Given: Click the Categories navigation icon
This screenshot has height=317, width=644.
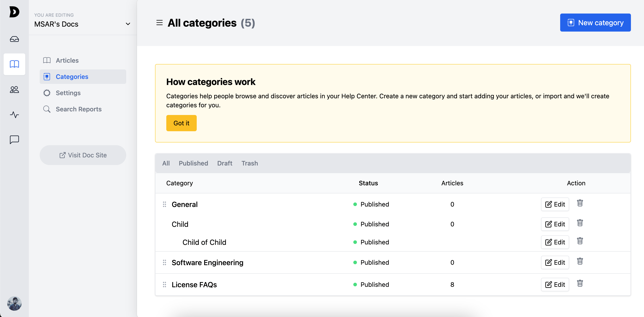Looking at the screenshot, I should (x=47, y=76).
